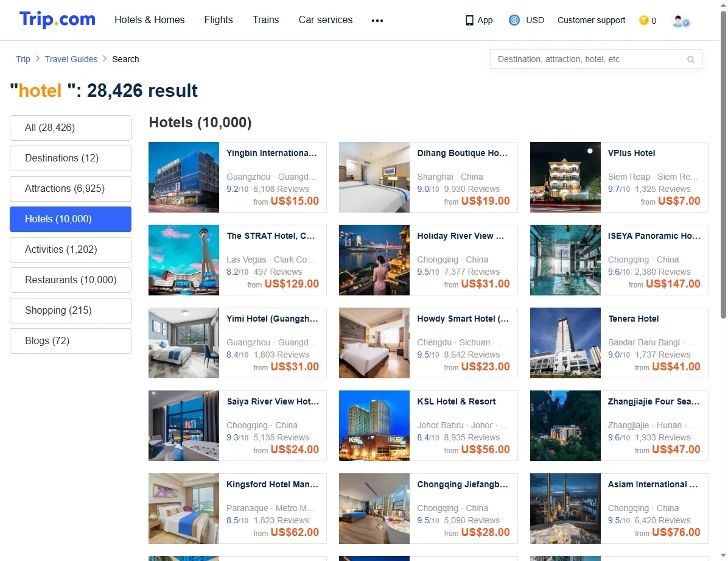Click the scrollbar down arrow

[x=723, y=556]
